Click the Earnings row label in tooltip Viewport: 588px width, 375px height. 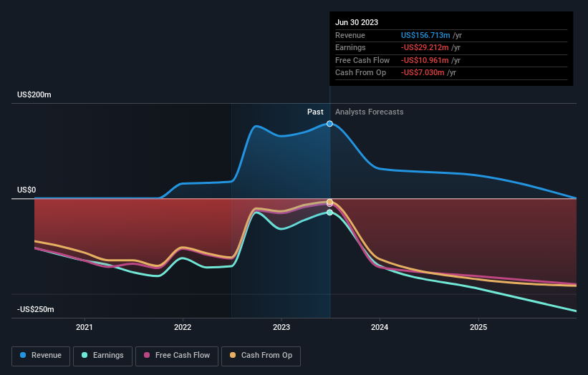[350, 47]
